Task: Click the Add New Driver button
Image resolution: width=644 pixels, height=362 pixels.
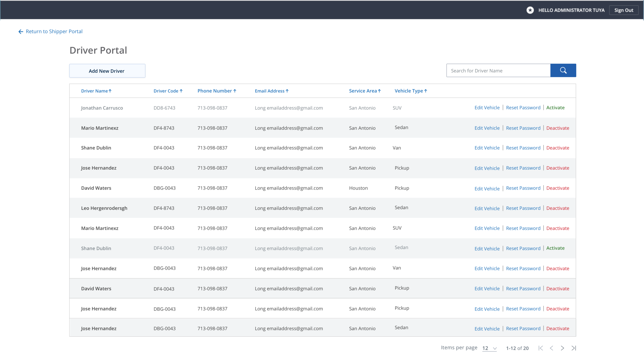Action: 107,71
